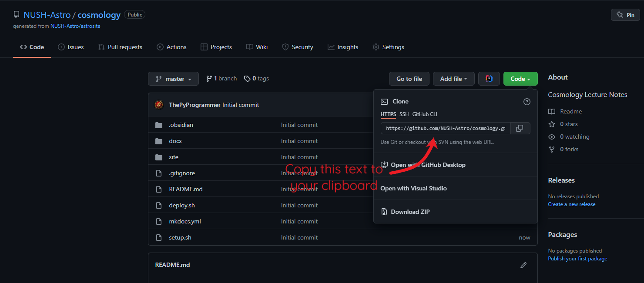View the Insights tab
Screen dimensions: 644x283
click(343, 47)
